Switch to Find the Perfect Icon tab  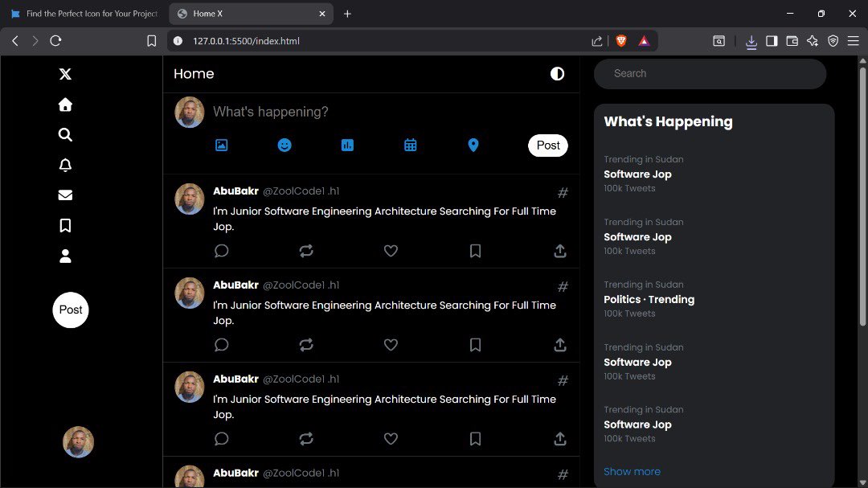click(x=84, y=14)
